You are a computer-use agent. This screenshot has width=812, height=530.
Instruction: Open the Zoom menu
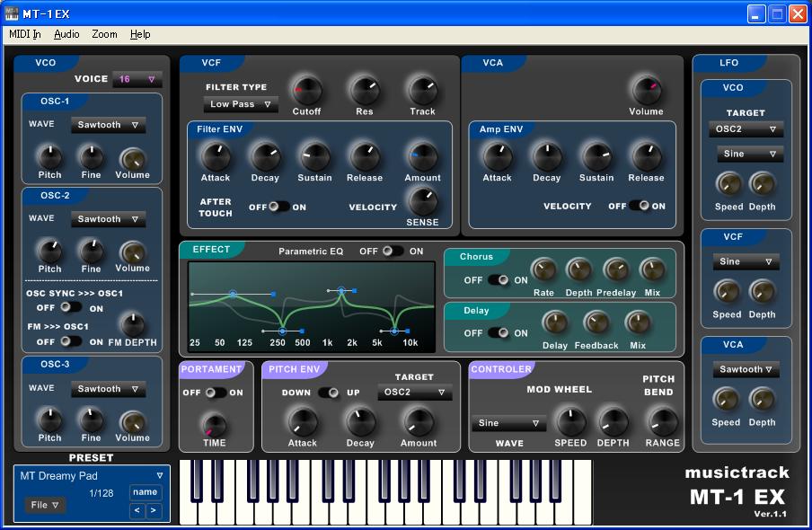pyautogui.click(x=104, y=34)
